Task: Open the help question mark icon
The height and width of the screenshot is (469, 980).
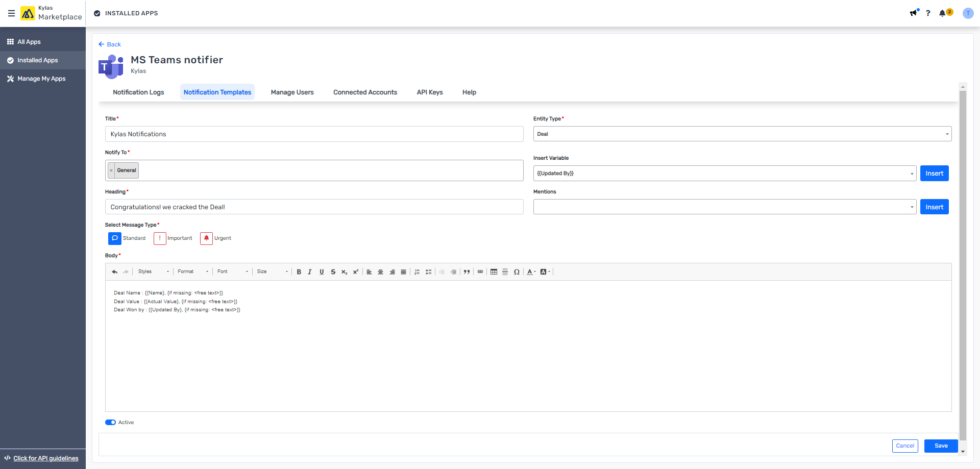Action: pyautogui.click(x=928, y=13)
